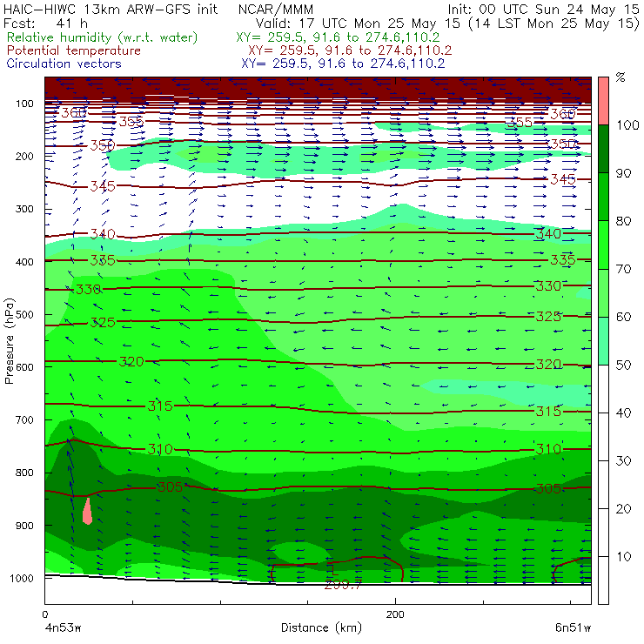
Task: Click the colorbar '40' label
Action: tap(624, 413)
